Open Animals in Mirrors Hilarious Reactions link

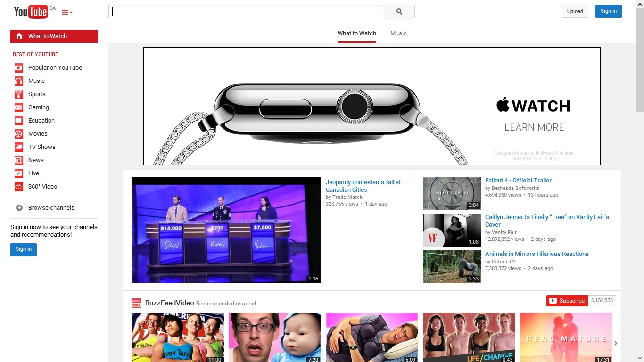[x=537, y=254]
